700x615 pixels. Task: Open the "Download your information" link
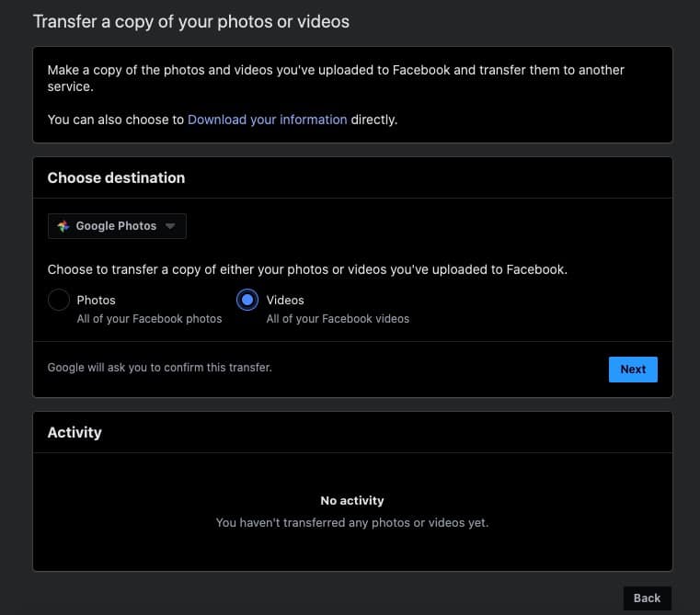[x=267, y=120]
